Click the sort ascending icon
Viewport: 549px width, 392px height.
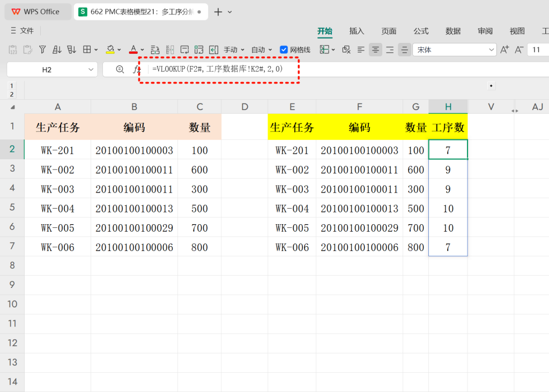click(57, 50)
